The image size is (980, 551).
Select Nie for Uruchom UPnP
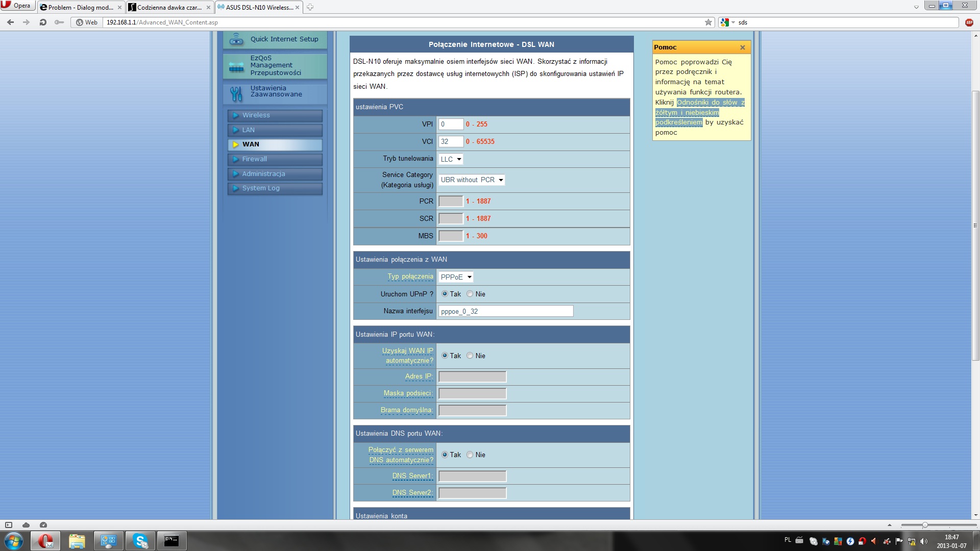tap(470, 294)
